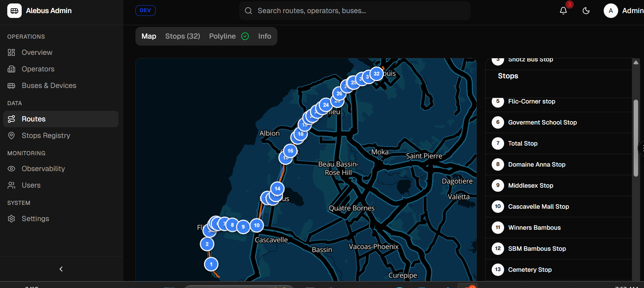
Task: Click map marker 32
Action: (377, 73)
